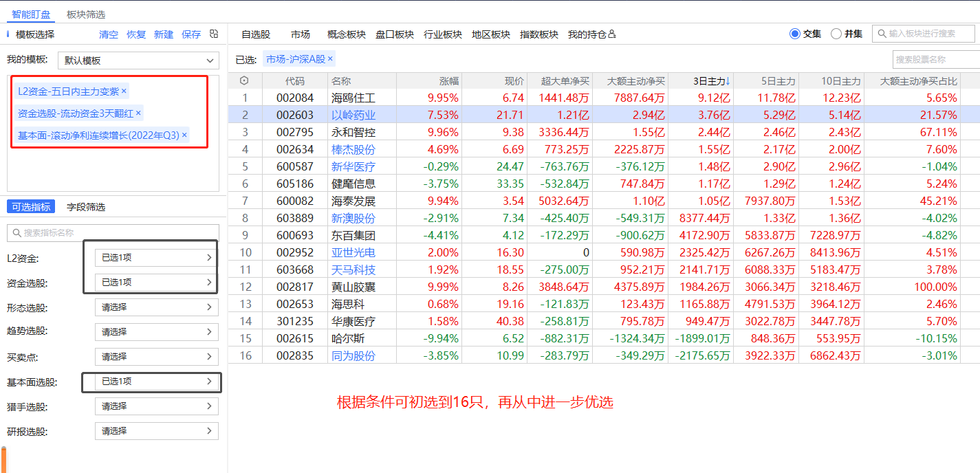Click the 新建 template link

pyautogui.click(x=164, y=34)
